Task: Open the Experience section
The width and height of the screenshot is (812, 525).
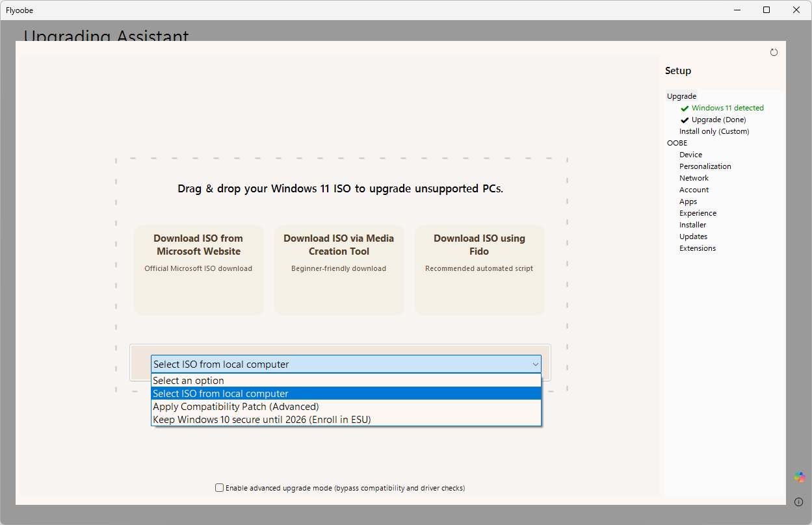Action: coord(698,213)
